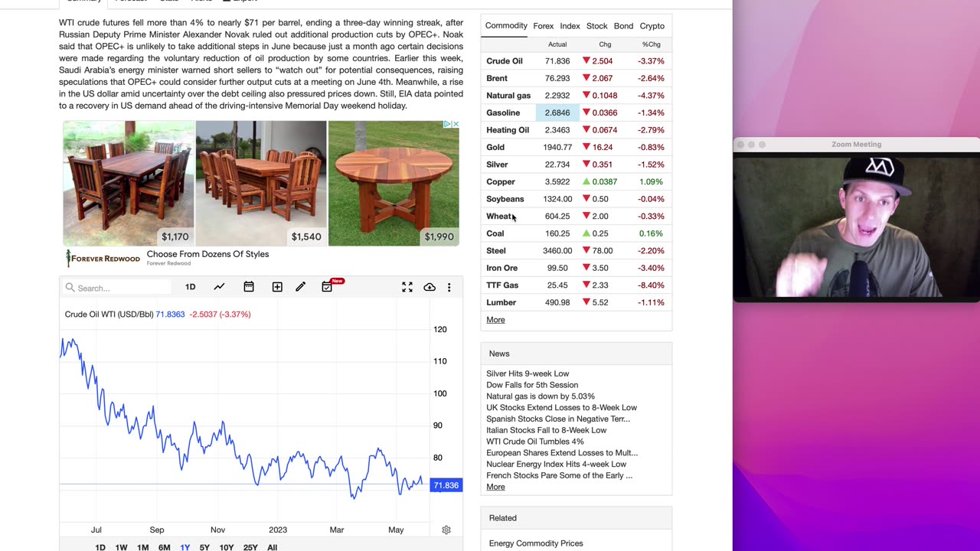Switch to the Commodity tab

[506, 26]
